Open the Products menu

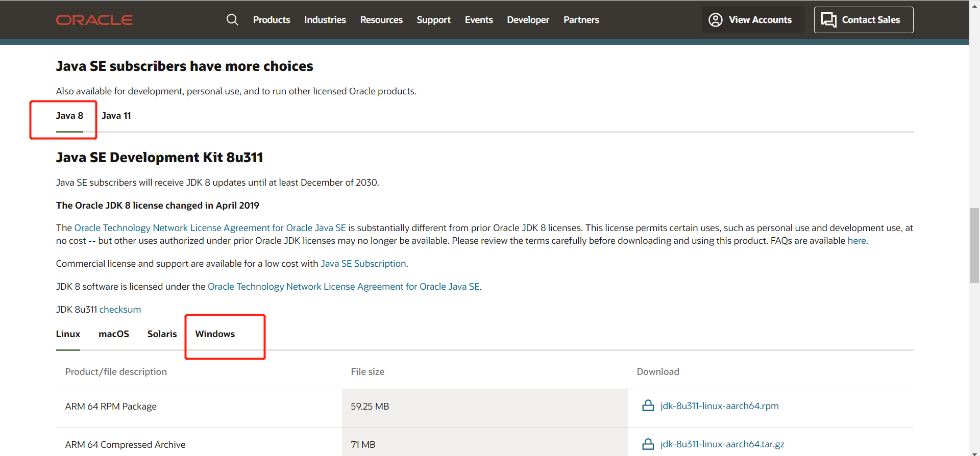point(272,20)
